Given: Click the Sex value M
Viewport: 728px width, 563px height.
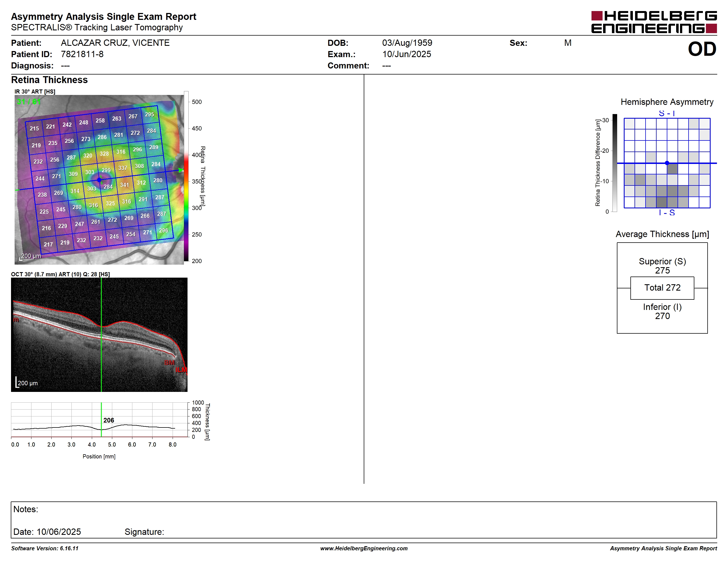Looking at the screenshot, I should click(568, 43).
